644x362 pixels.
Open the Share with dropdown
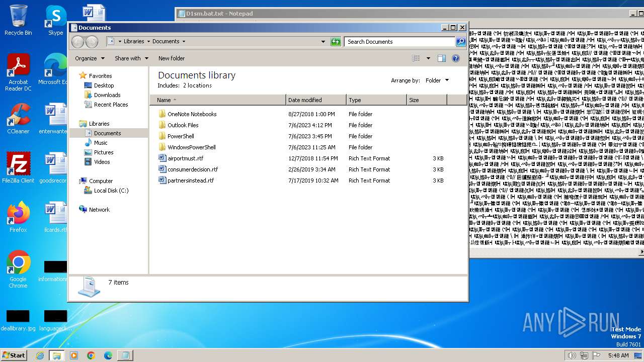[131, 58]
